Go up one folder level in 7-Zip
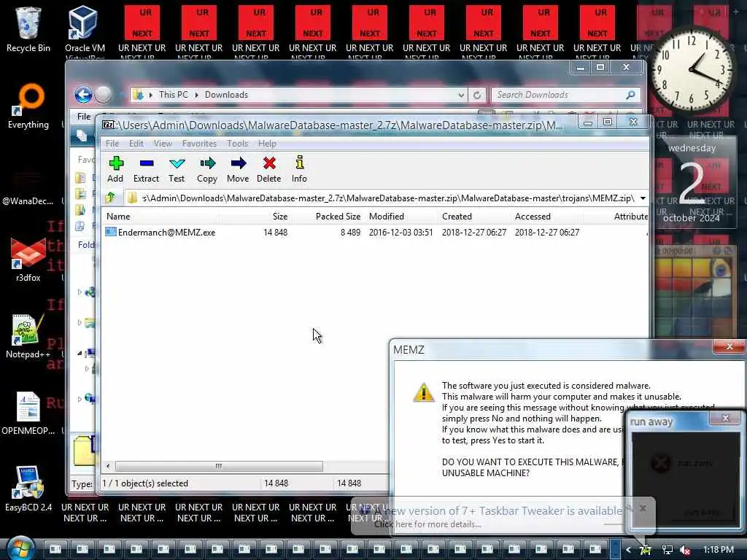The image size is (747, 560). pyautogui.click(x=111, y=198)
